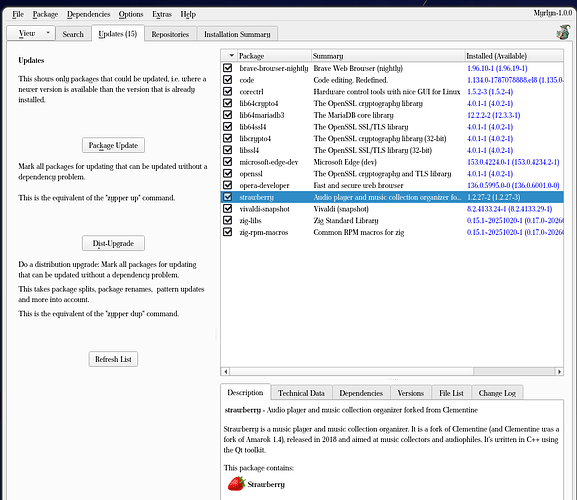Click the package list horizontal scrollbar handle

click(351, 371)
